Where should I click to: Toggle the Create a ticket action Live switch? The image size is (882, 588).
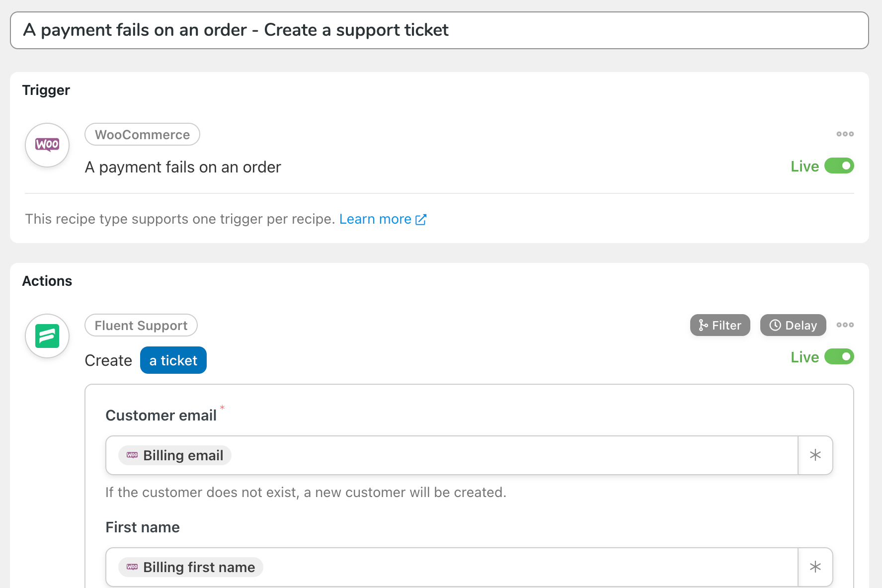click(839, 357)
